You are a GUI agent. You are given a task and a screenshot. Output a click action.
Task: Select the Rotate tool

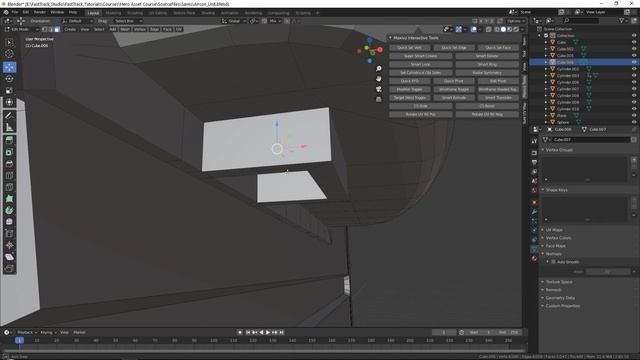(x=9, y=78)
